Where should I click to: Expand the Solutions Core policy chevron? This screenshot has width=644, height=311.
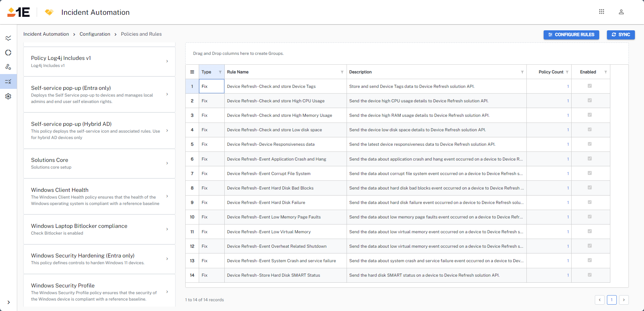click(x=167, y=163)
